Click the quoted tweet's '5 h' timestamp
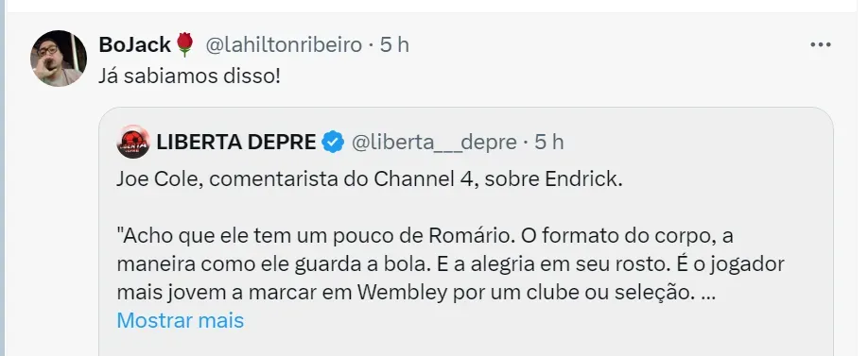 click(548, 142)
